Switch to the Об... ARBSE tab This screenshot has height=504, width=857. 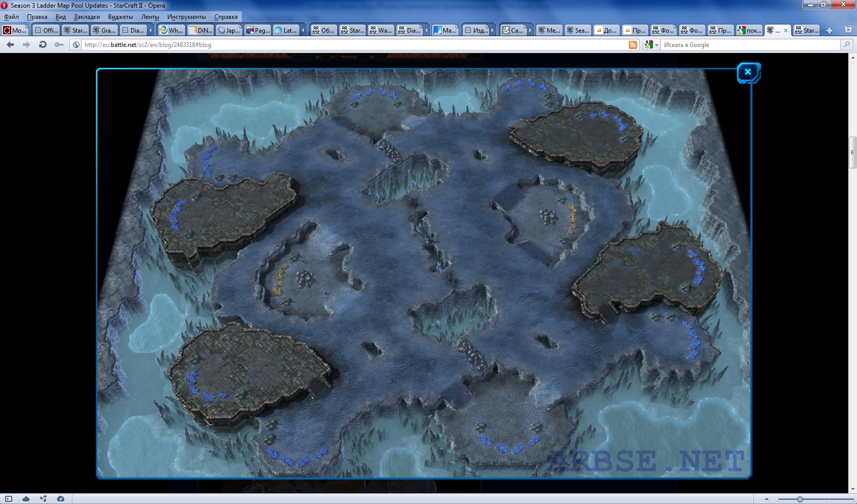click(x=323, y=31)
